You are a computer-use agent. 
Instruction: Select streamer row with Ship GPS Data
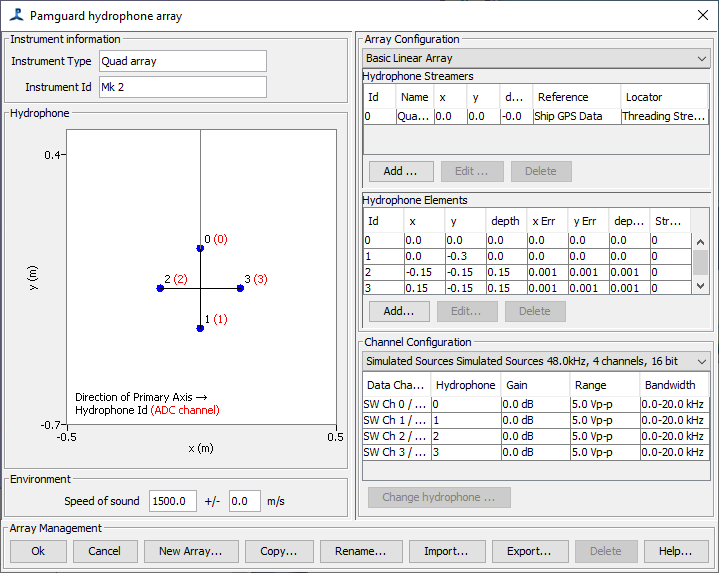[x=536, y=116]
